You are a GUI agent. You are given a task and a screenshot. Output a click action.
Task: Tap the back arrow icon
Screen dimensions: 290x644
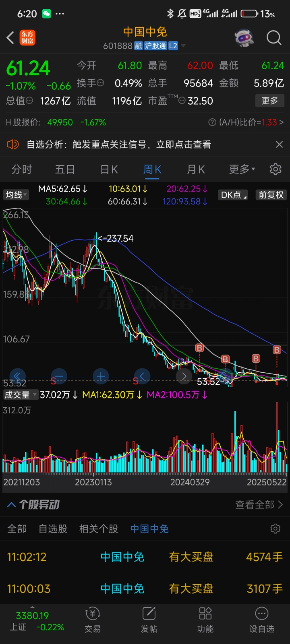(x=11, y=38)
